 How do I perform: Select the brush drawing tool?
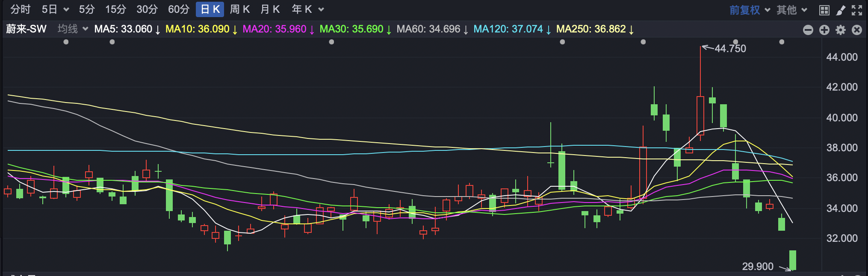tap(841, 10)
